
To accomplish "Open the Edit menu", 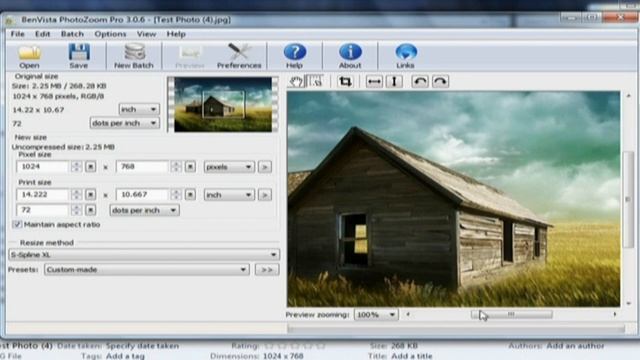I will pyautogui.click(x=42, y=34).
